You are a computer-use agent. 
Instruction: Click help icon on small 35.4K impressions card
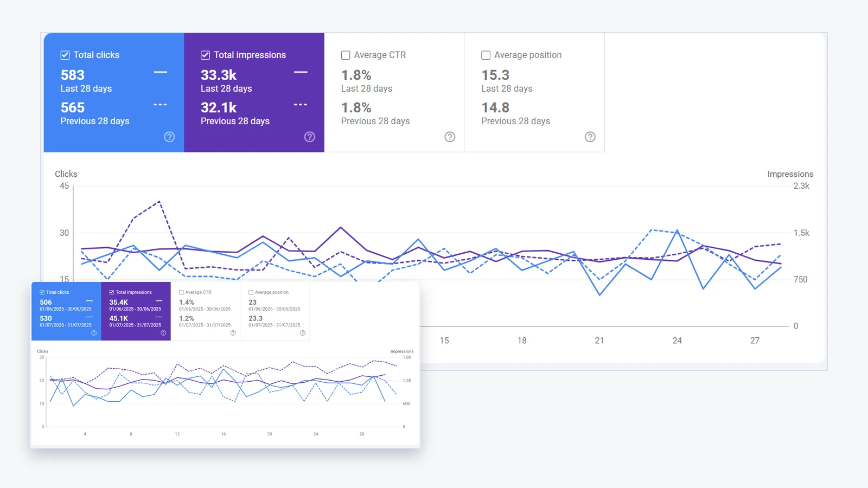coord(163,333)
